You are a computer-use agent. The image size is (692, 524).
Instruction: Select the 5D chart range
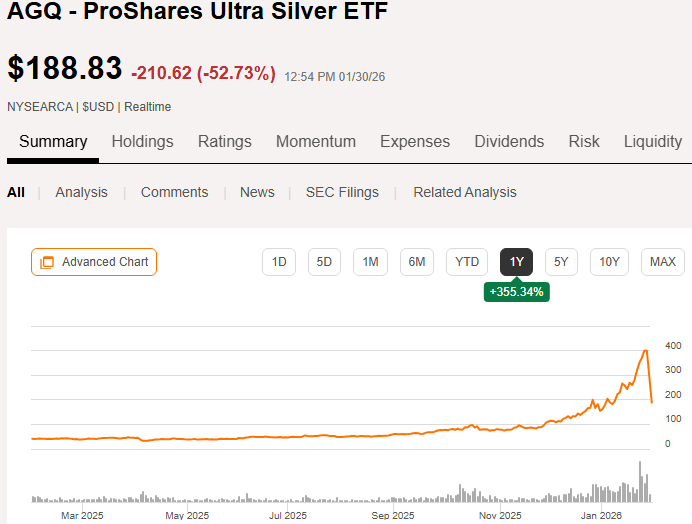[x=324, y=262]
